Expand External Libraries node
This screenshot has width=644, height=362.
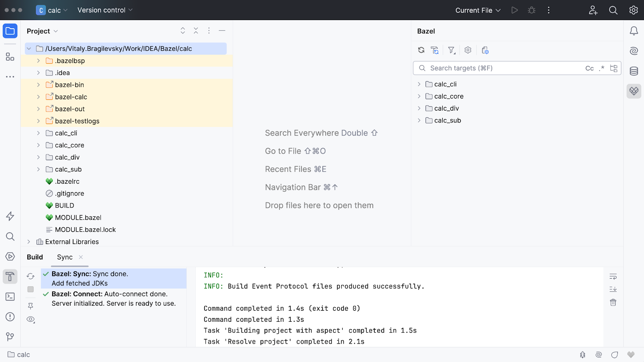pos(29,242)
